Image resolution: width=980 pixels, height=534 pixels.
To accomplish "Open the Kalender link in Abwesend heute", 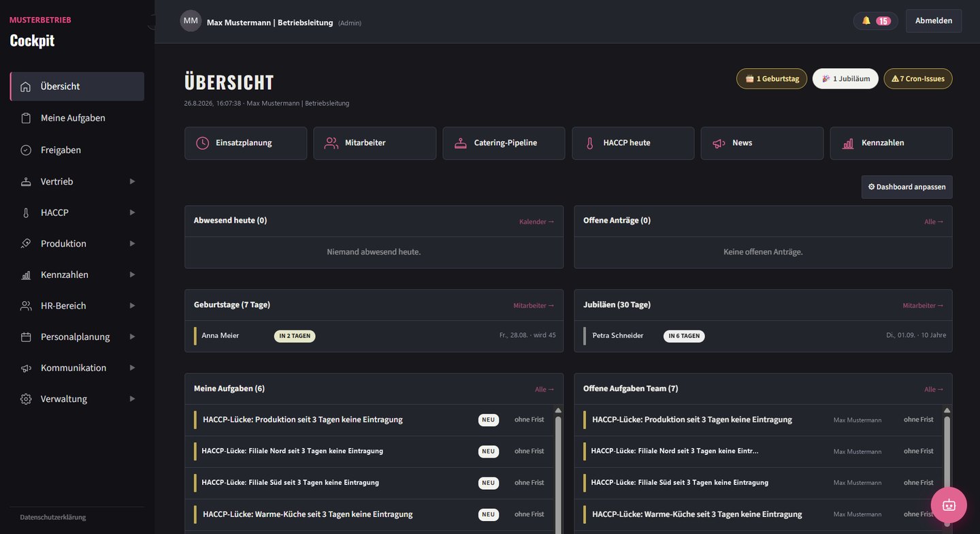I will (x=537, y=221).
